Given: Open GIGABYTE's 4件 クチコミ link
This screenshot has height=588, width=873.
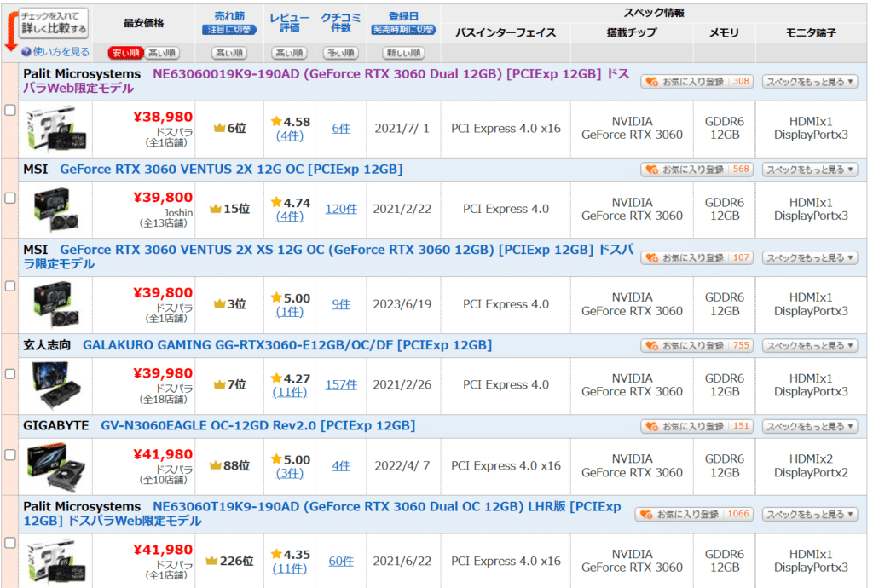Looking at the screenshot, I should click(x=341, y=466).
